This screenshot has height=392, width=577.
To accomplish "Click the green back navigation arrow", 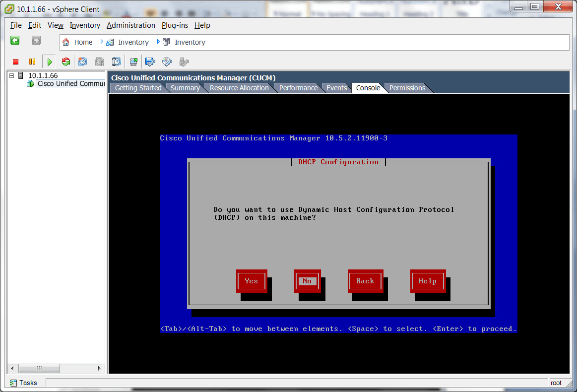I will (15, 40).
